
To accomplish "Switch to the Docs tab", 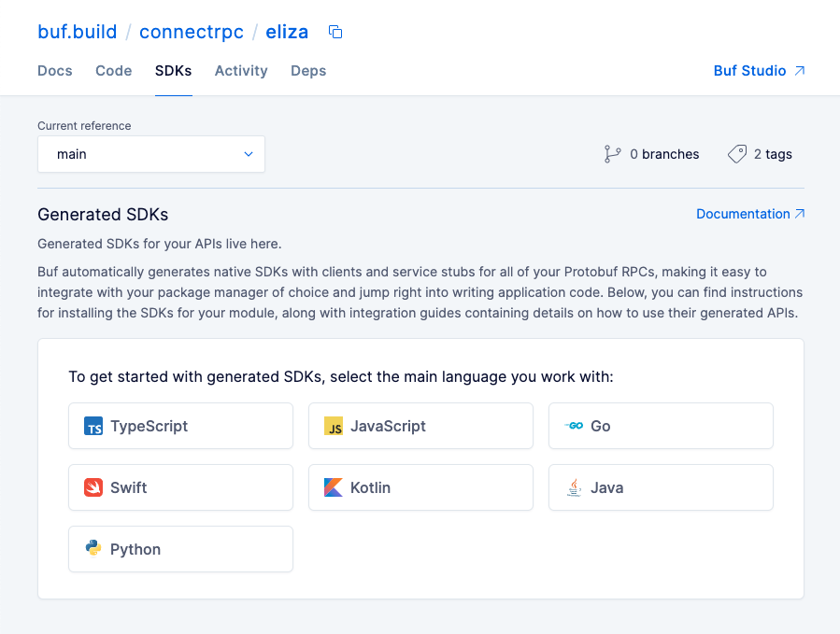I will pyautogui.click(x=54, y=71).
